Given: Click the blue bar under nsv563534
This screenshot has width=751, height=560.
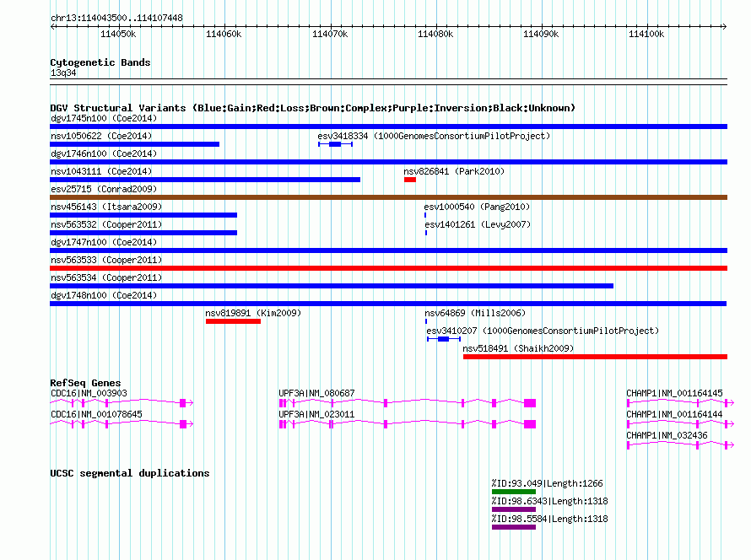Looking at the screenshot, I should [332, 286].
